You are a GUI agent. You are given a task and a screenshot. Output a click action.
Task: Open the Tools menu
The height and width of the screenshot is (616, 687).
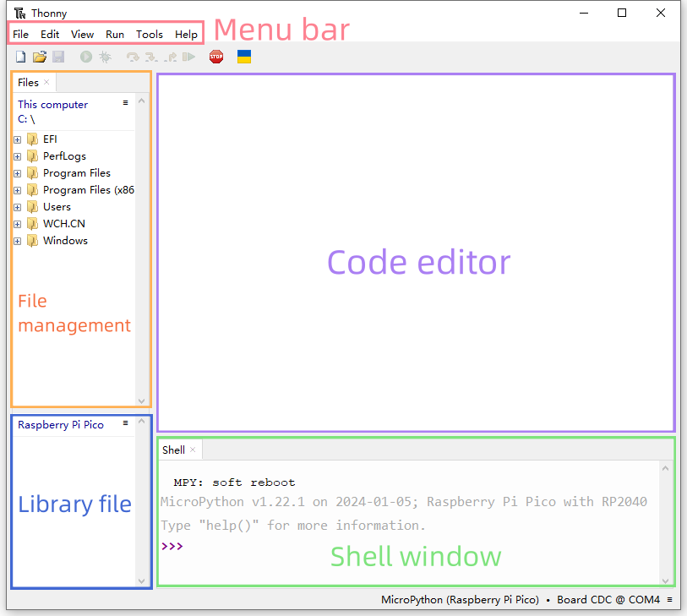click(150, 34)
